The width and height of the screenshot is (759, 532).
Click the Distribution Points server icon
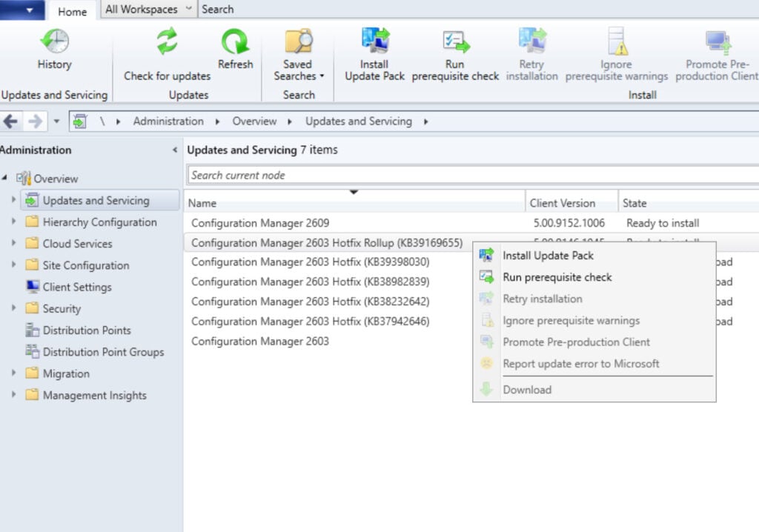coord(33,330)
